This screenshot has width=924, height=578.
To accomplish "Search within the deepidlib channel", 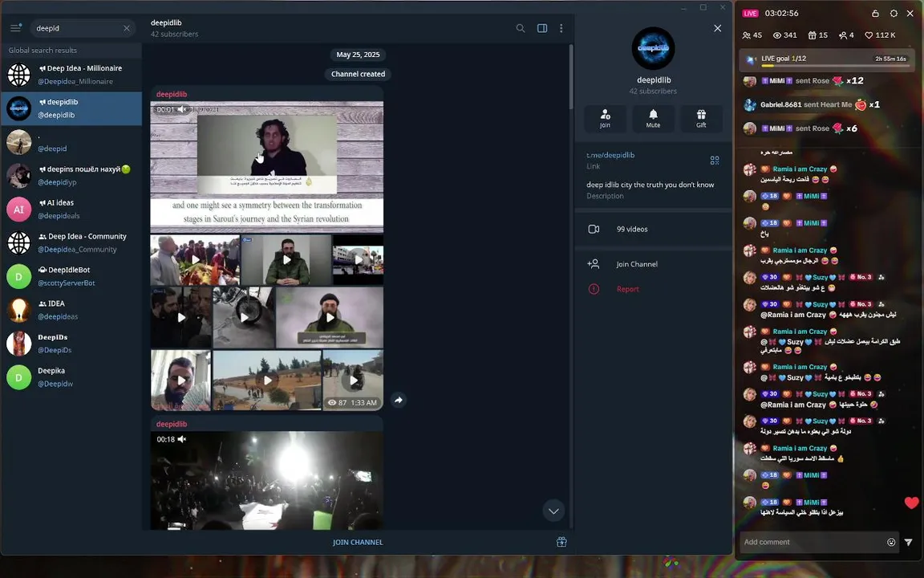I will pyautogui.click(x=521, y=28).
